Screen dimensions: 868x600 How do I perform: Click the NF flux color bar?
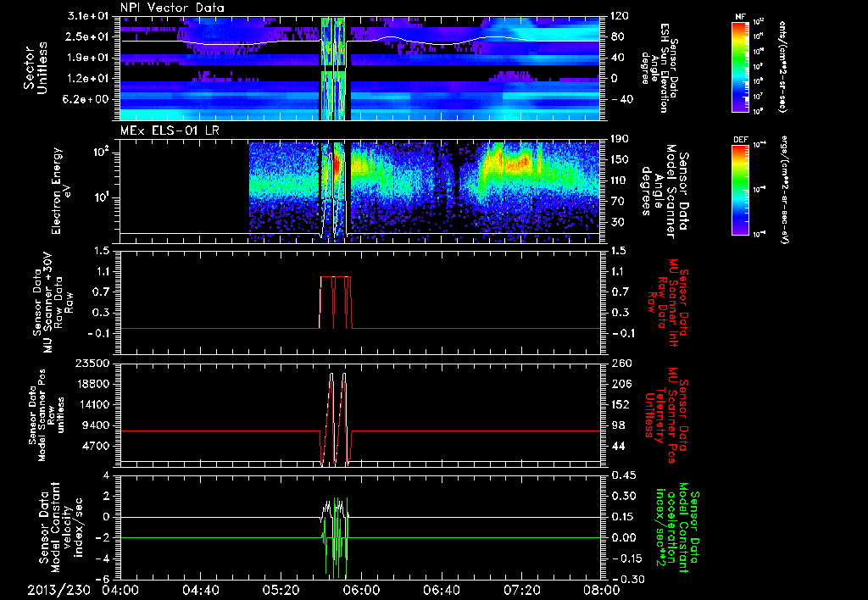740,66
